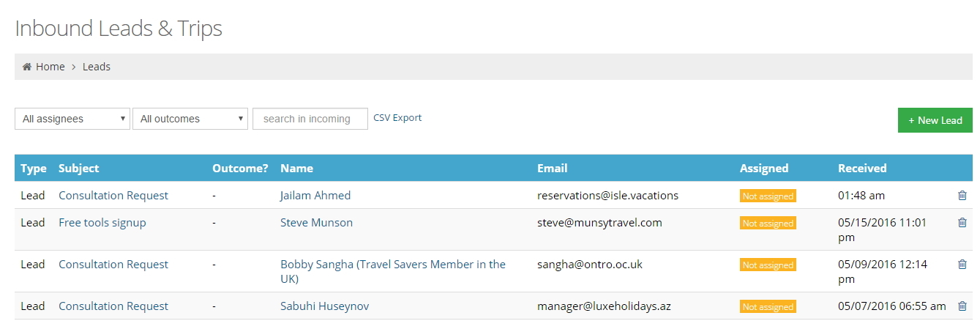Click Not assigned badge for Steve Munson
The width and height of the screenshot is (980, 321).
click(x=768, y=224)
